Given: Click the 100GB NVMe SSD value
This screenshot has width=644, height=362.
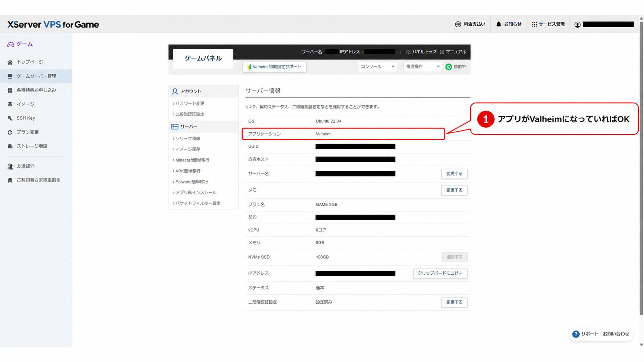Looking at the screenshot, I should (322, 257).
